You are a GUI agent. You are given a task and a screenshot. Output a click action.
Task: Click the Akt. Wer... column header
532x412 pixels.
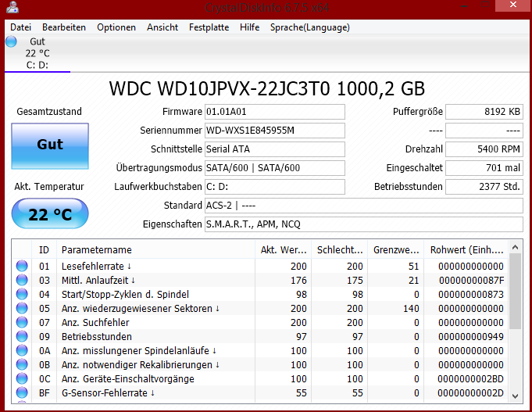284,249
